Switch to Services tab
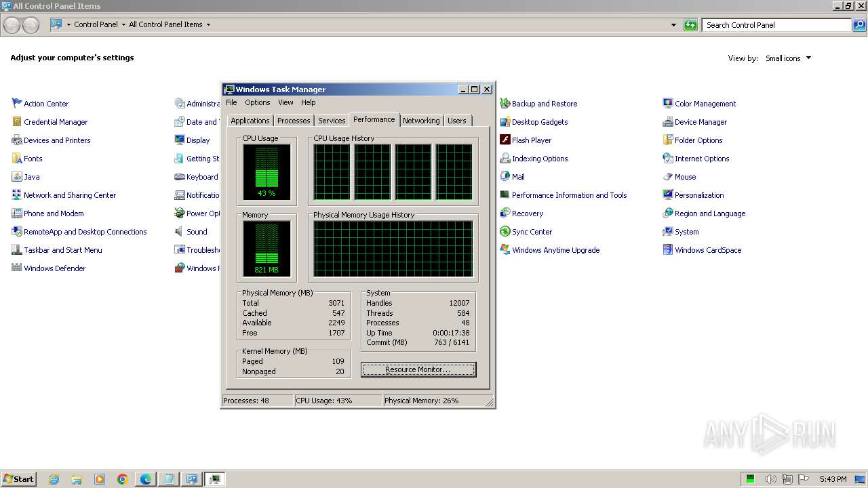The height and width of the screenshot is (488, 868). point(332,121)
